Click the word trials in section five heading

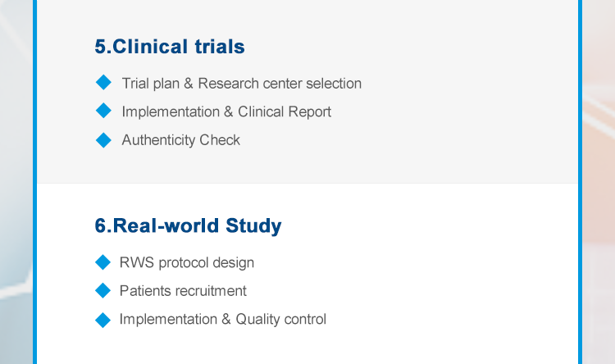click(x=220, y=47)
